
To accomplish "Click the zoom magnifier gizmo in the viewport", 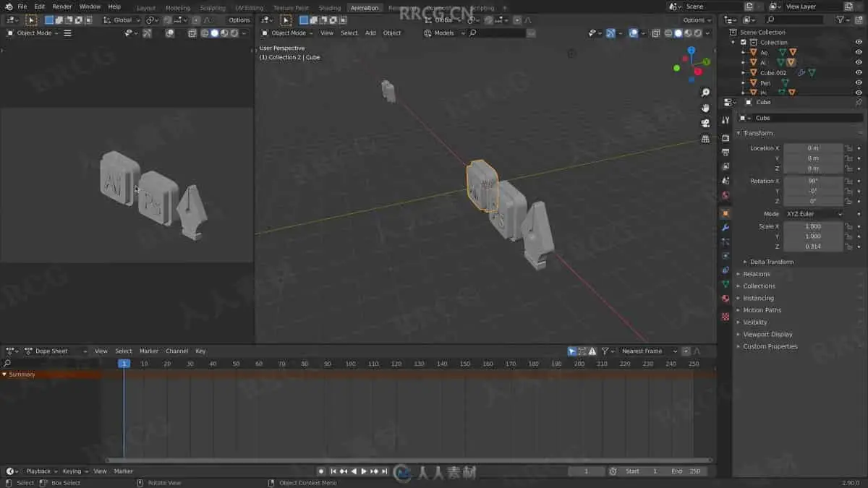I will click(x=705, y=93).
